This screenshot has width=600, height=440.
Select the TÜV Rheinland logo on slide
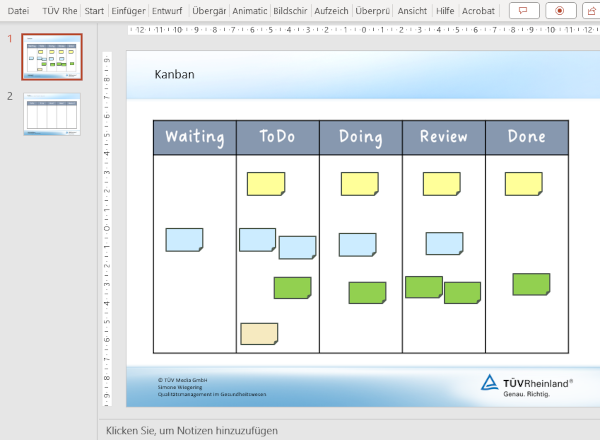tap(527, 385)
